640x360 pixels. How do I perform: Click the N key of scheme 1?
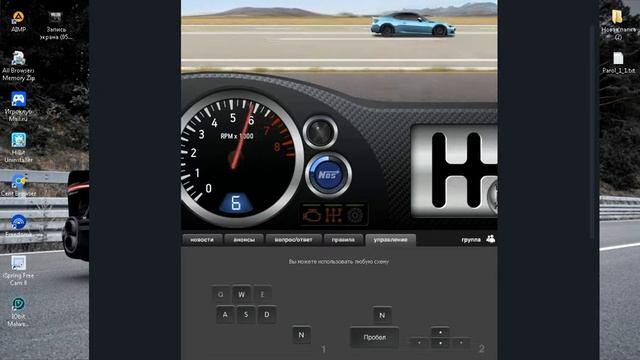click(x=301, y=335)
